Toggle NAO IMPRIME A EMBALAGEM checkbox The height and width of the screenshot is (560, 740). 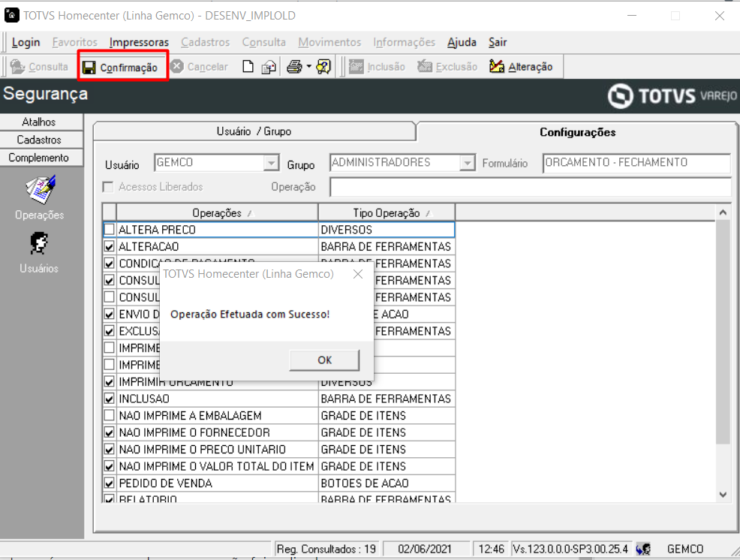click(110, 416)
